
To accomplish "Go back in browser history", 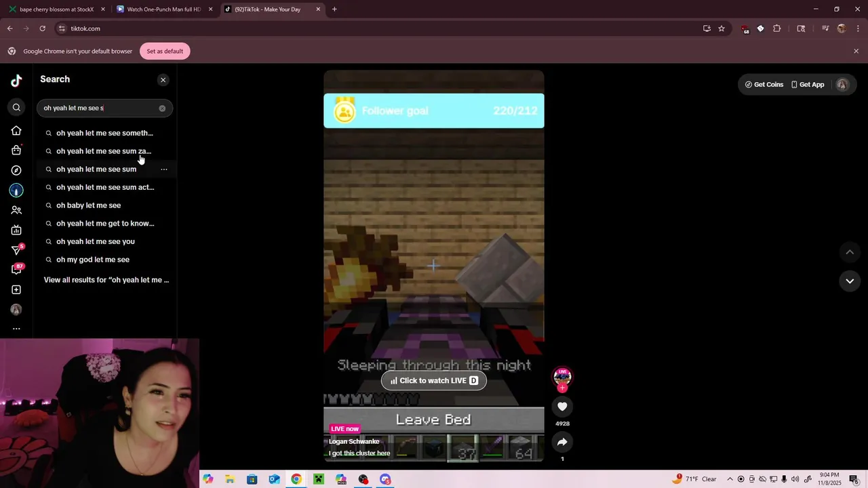I will tap(9, 28).
